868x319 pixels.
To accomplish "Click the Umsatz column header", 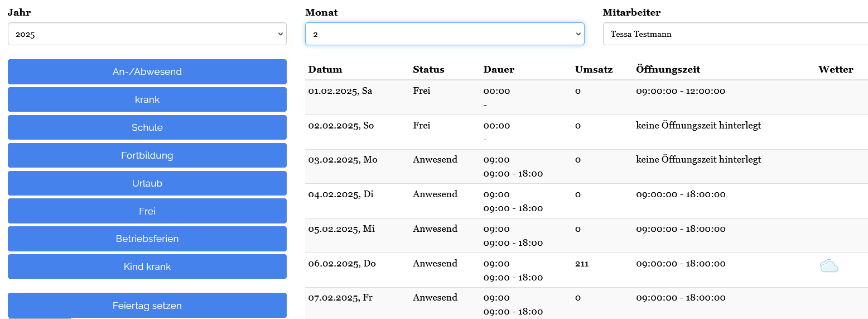I will pyautogui.click(x=594, y=70).
